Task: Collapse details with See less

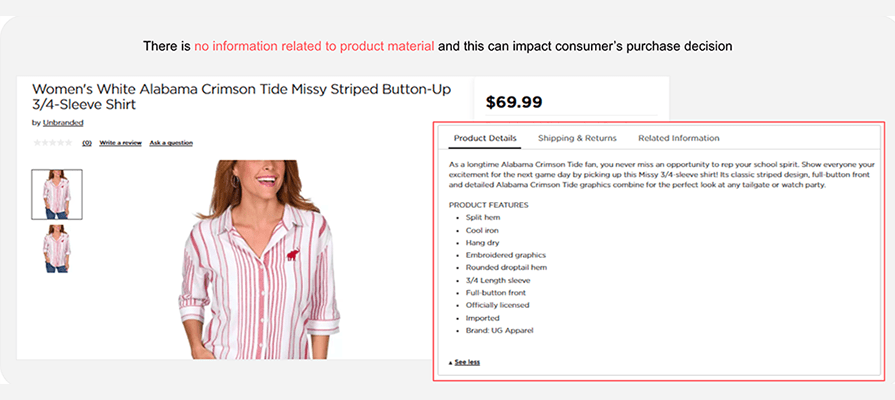Action: (x=467, y=362)
